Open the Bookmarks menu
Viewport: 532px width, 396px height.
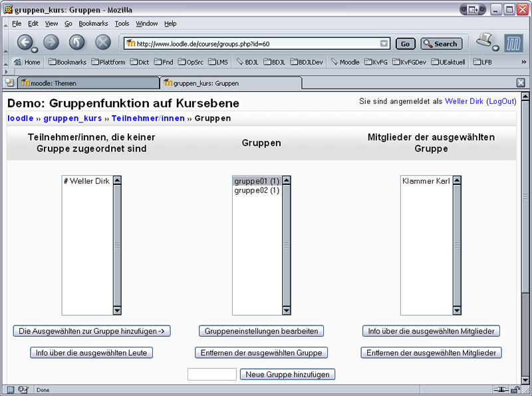[93, 23]
